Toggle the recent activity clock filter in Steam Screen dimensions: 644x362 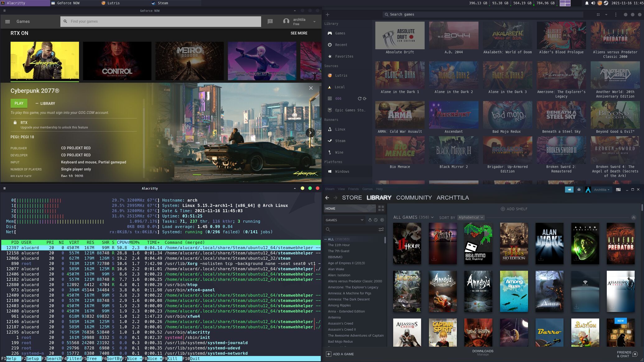[x=376, y=220]
